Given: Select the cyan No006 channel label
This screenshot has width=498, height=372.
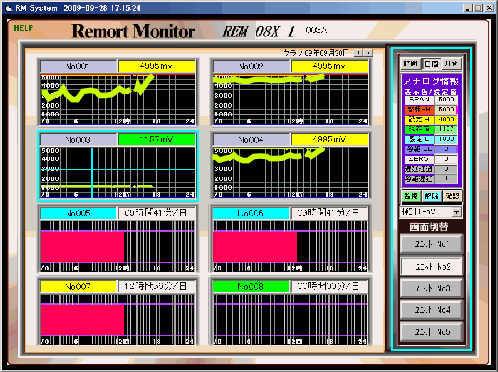Looking at the screenshot, I should pos(251,213).
